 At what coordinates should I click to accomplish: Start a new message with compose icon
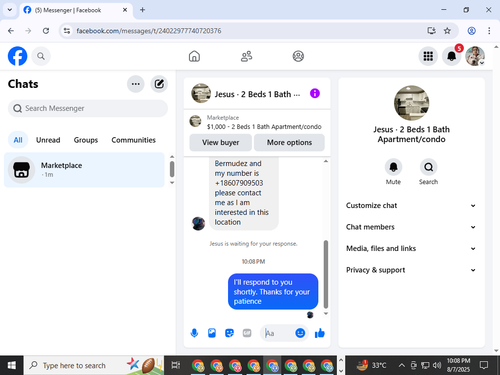[x=159, y=84]
